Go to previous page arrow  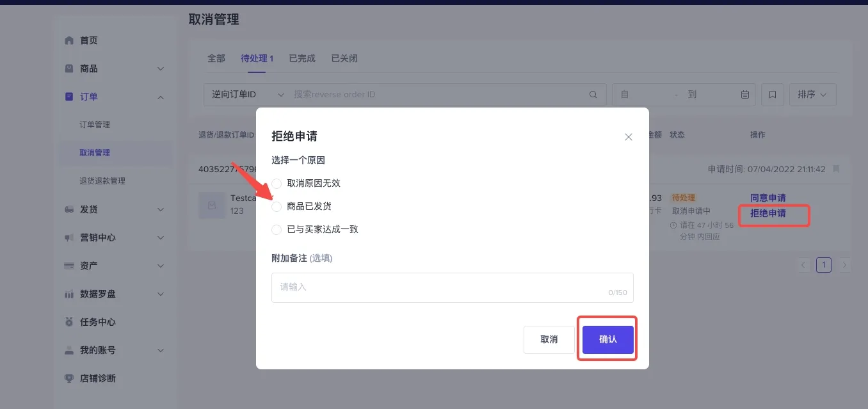[x=803, y=265]
